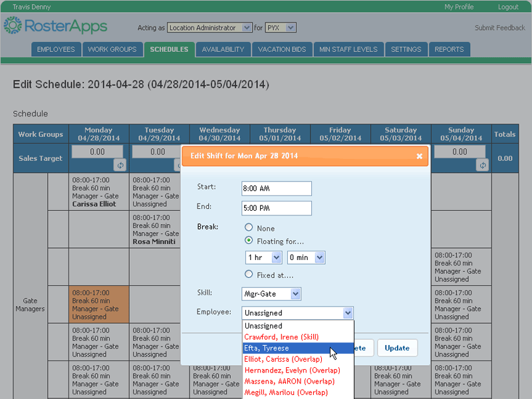Click Monday's sales target refresh icon
This screenshot has height=399, width=532.
(120, 165)
